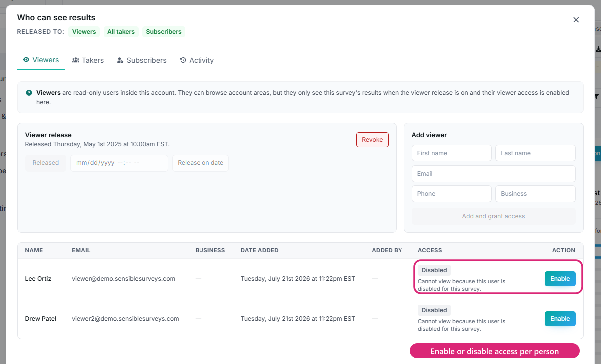The image size is (601, 364).
Task: Select the Viewers tab
Action: click(41, 60)
